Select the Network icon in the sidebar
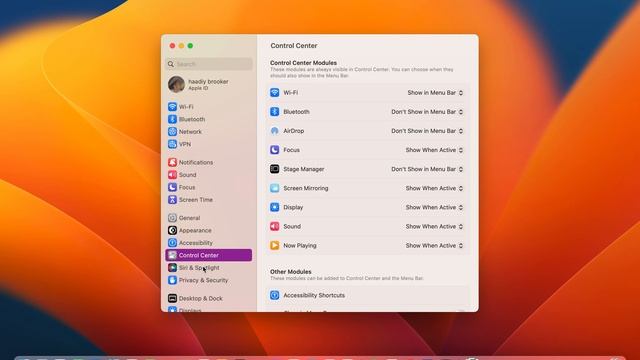 172,131
